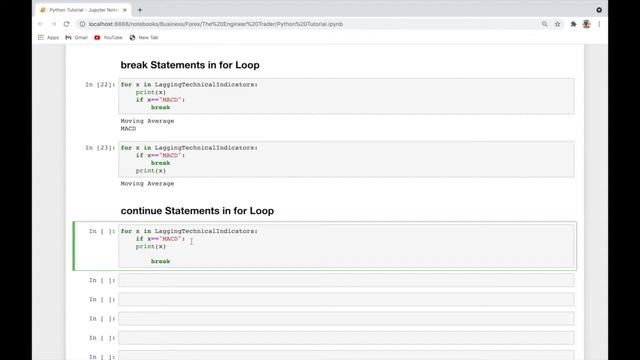Reload the page with refresh icon
The height and width of the screenshot is (360, 640).
[x=67, y=24]
